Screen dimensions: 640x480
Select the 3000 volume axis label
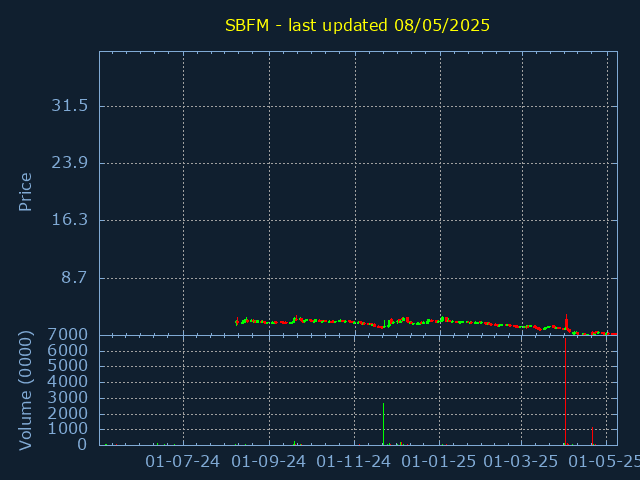[x=67, y=398]
